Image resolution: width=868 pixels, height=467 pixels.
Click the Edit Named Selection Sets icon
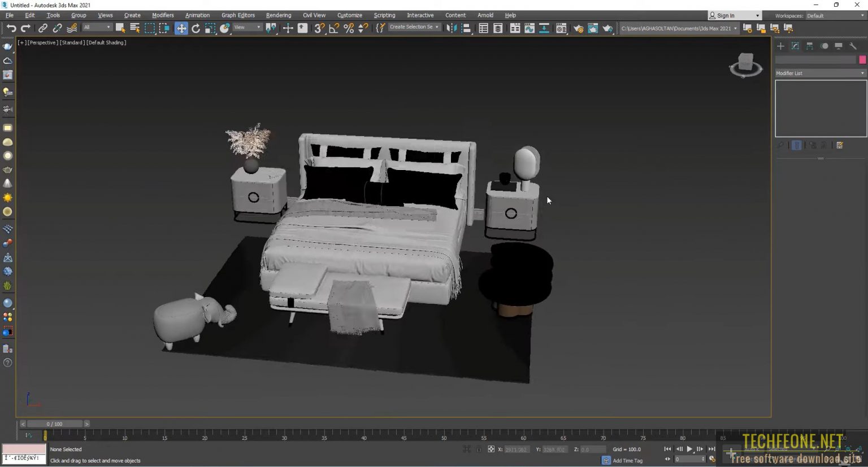380,28
